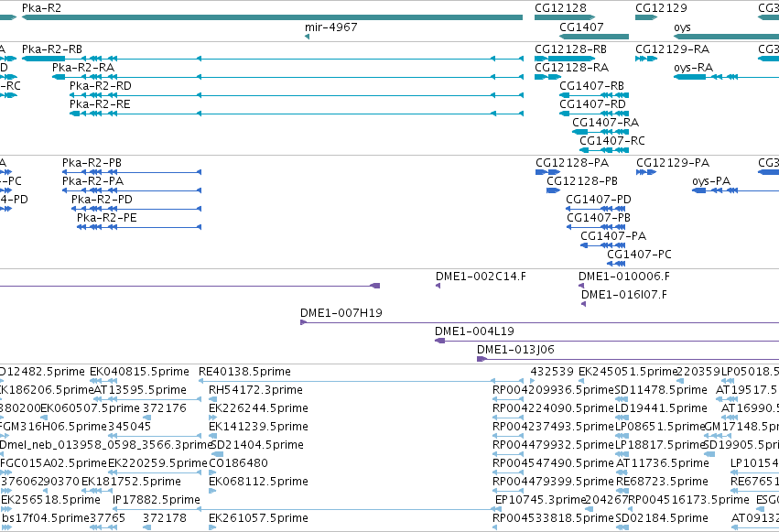Select transcript CG1407-RC

coord(604,150)
